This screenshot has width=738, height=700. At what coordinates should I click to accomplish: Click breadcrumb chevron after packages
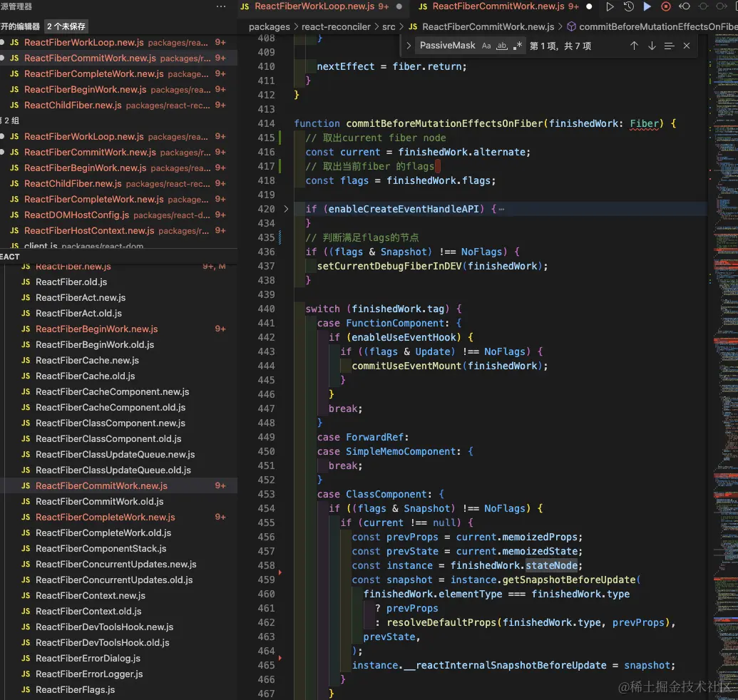[296, 27]
